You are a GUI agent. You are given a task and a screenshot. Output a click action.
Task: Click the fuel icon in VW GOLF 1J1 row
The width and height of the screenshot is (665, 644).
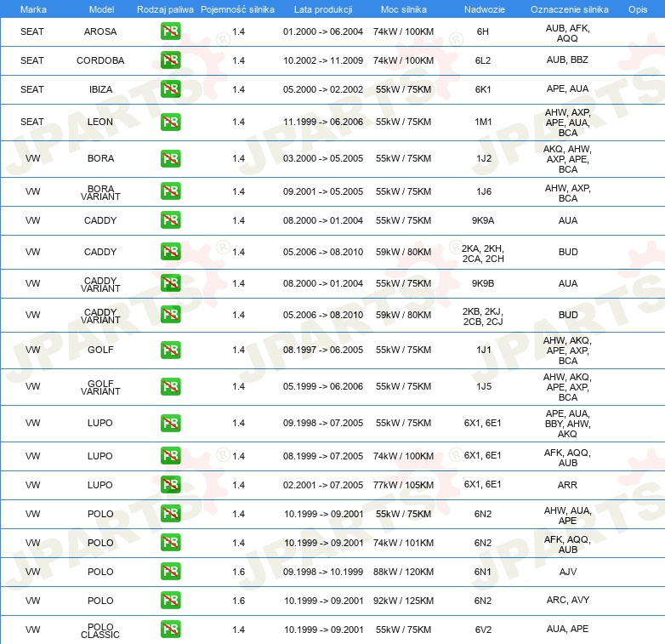point(170,350)
